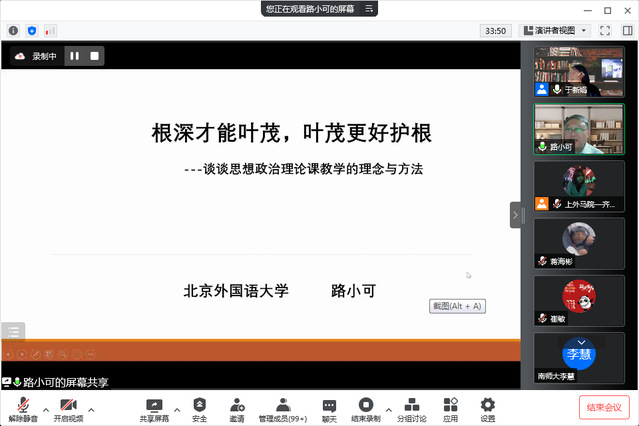Collapse the participant video sidebar arrow
Viewport: 639px width, 426px height.
coord(516,214)
